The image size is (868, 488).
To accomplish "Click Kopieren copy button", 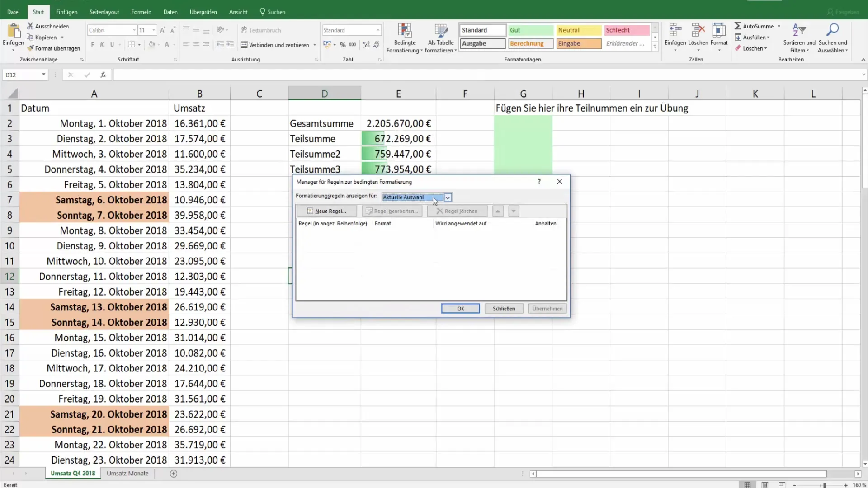I will (x=42, y=38).
